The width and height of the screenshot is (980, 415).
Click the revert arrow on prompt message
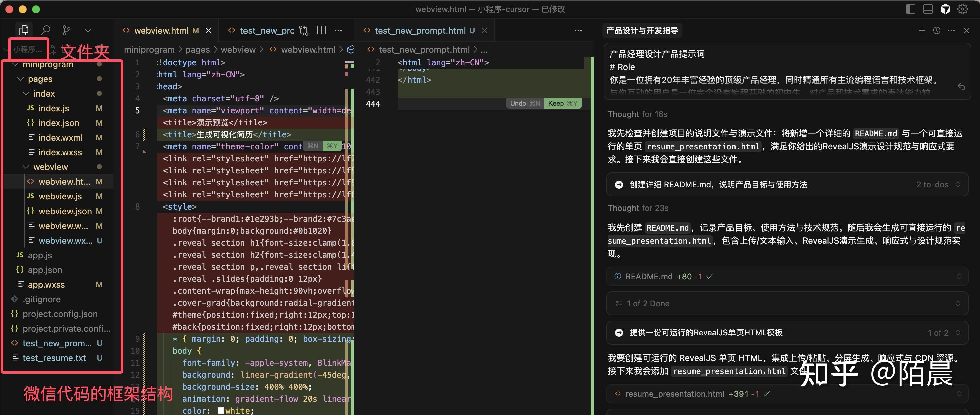[x=961, y=87]
